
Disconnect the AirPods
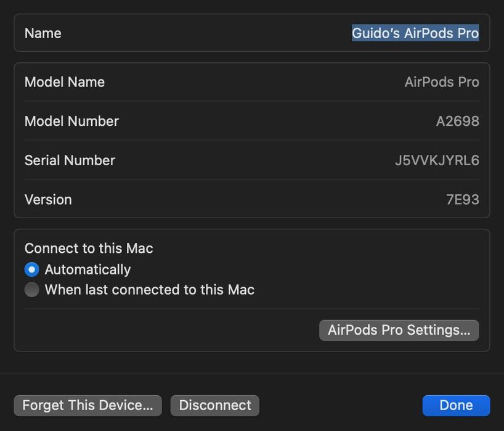coord(214,406)
